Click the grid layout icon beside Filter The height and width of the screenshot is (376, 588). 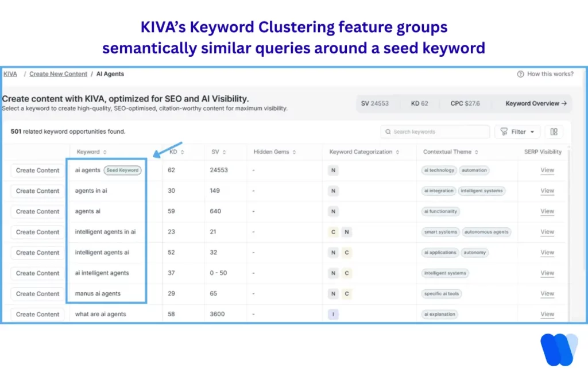coord(554,132)
